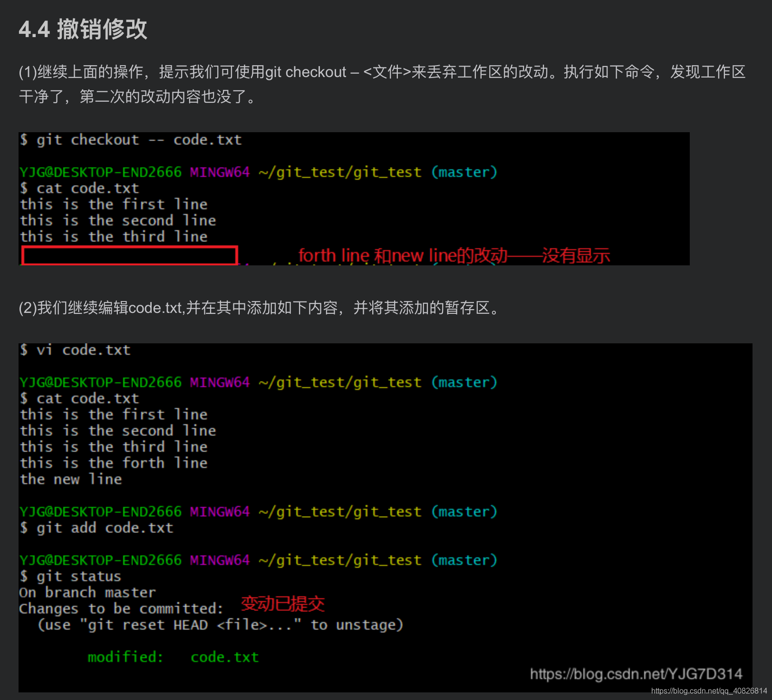Click 'this is the forth line' text

pyautogui.click(x=114, y=463)
